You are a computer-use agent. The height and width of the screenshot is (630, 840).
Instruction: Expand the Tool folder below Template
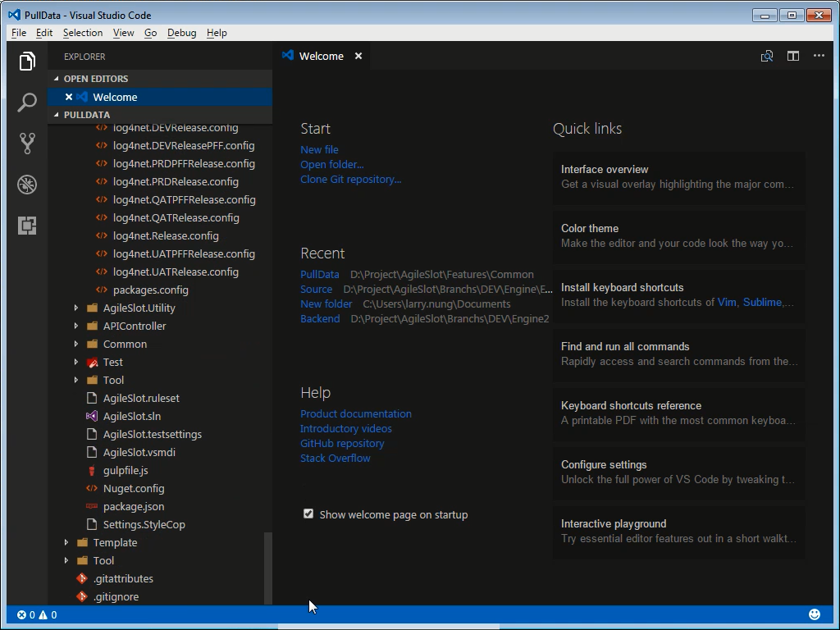(66, 560)
